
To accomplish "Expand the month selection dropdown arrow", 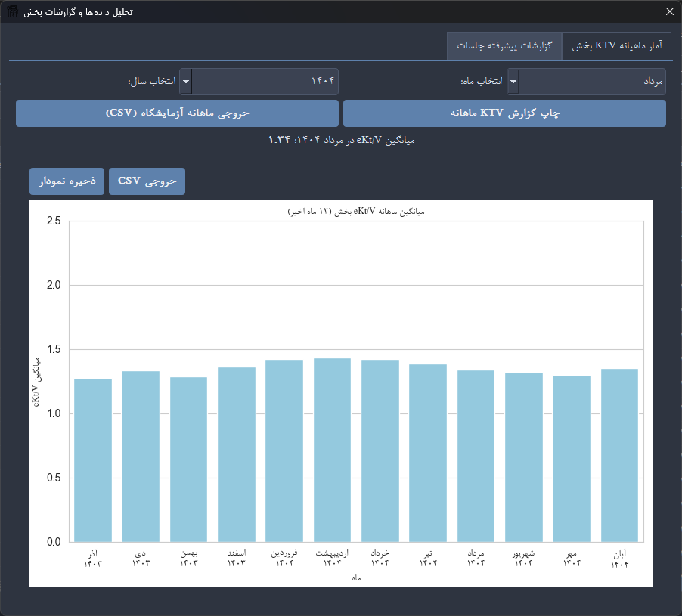I will coord(513,82).
